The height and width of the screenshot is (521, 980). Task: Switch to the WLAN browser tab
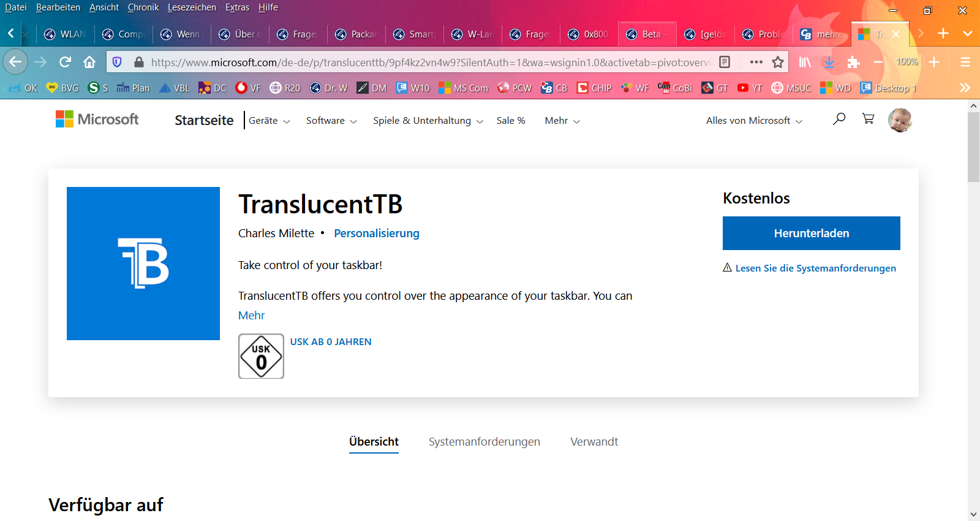click(x=66, y=34)
